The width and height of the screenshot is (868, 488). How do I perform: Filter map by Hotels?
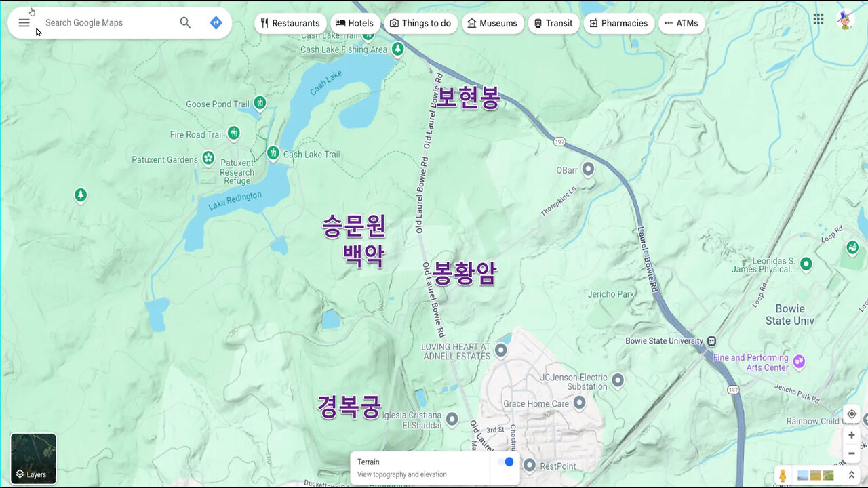(x=355, y=23)
